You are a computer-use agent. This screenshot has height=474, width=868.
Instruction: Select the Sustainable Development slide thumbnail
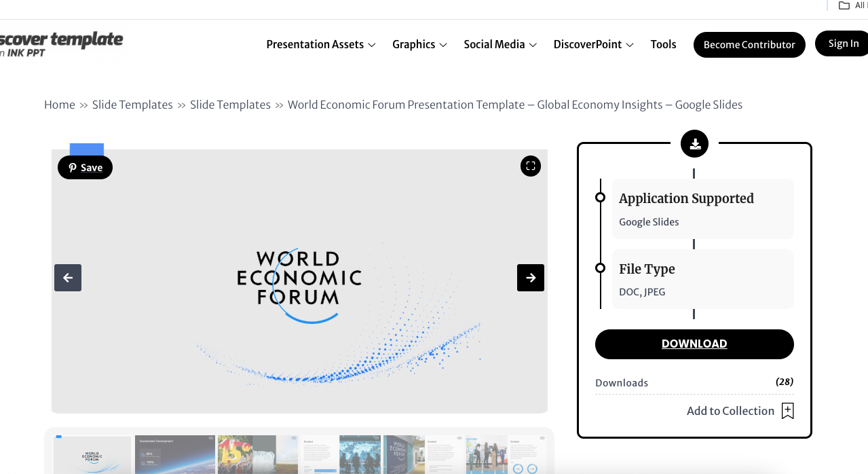(175, 455)
